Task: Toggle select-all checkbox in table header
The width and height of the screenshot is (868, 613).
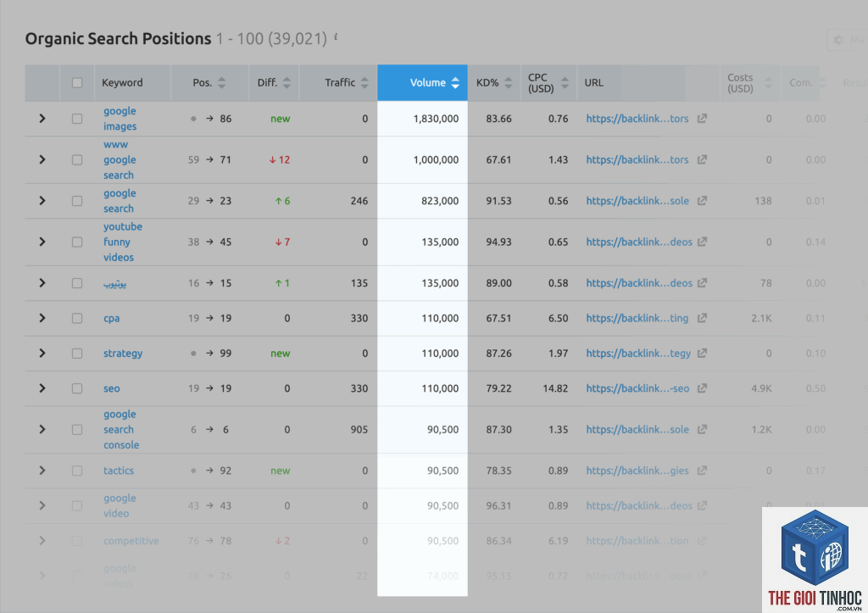Action: tap(77, 82)
